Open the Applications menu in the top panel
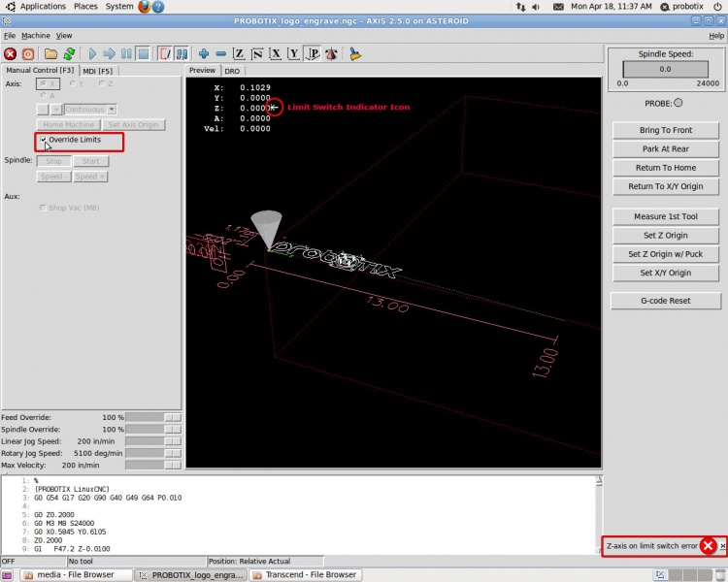The height and width of the screenshot is (582, 728). (x=43, y=7)
